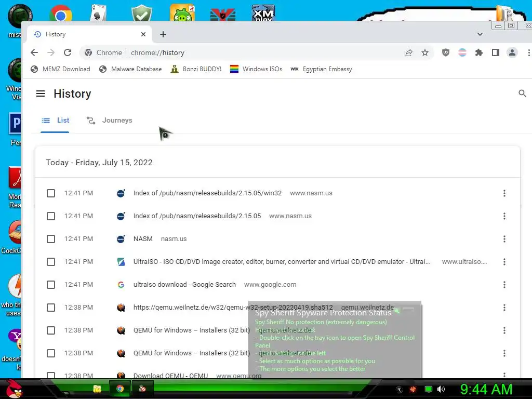
Task: Open the Egyptian Embassy bookmark
Action: pyautogui.click(x=321, y=69)
